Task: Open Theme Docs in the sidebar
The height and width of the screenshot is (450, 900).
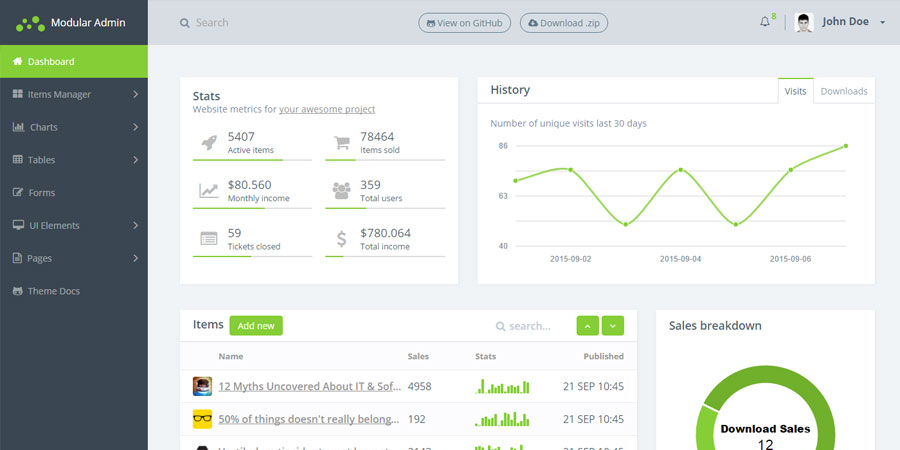Action: click(73, 291)
